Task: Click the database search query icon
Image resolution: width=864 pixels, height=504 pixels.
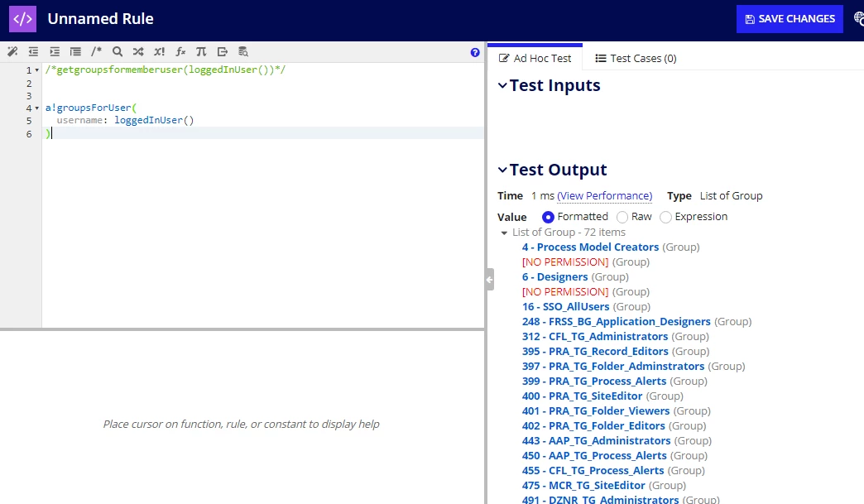Action: tap(243, 52)
